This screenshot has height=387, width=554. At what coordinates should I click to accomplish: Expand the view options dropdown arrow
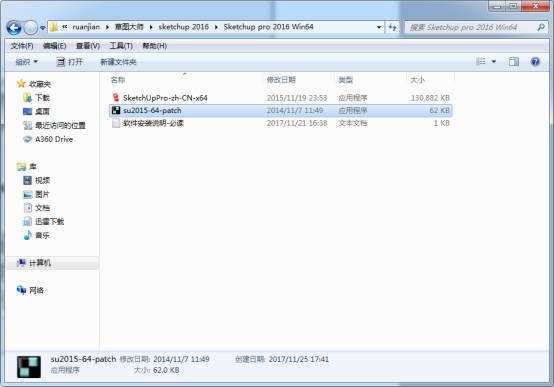[494, 62]
